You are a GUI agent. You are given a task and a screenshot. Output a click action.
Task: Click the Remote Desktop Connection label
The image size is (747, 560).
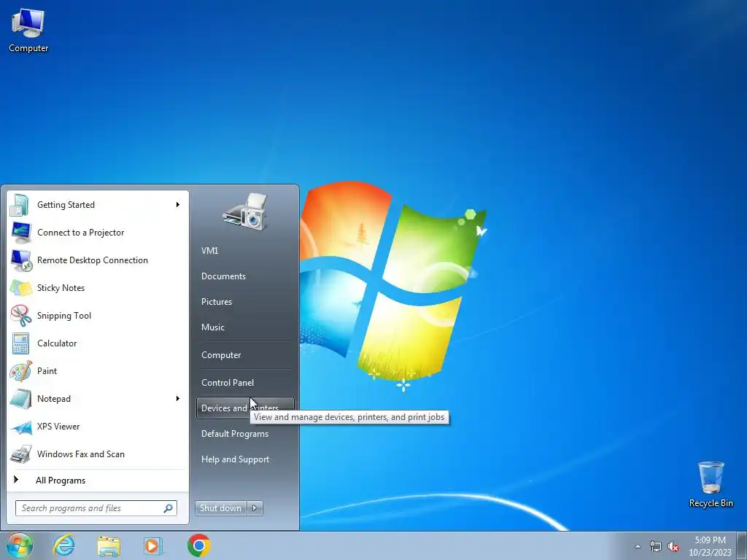tap(93, 260)
